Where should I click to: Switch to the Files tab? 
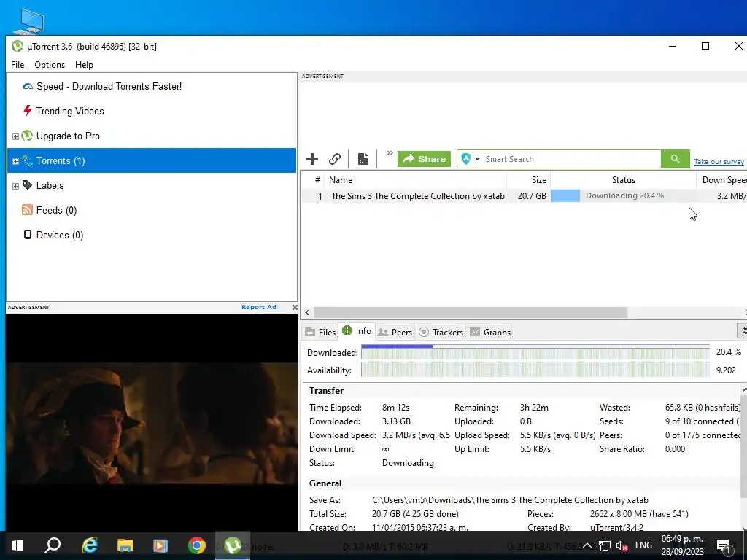click(x=320, y=332)
